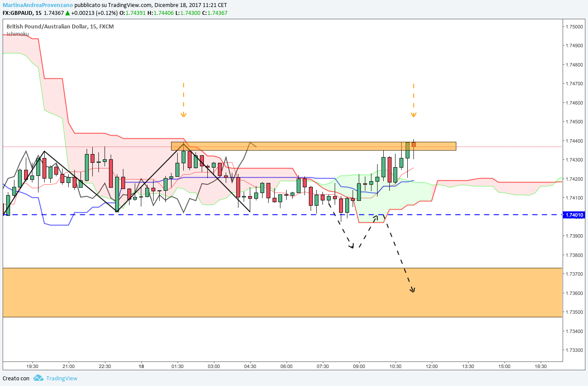The image size is (588, 386).
Task: Click the high value 1.74406
Action: (164, 13)
